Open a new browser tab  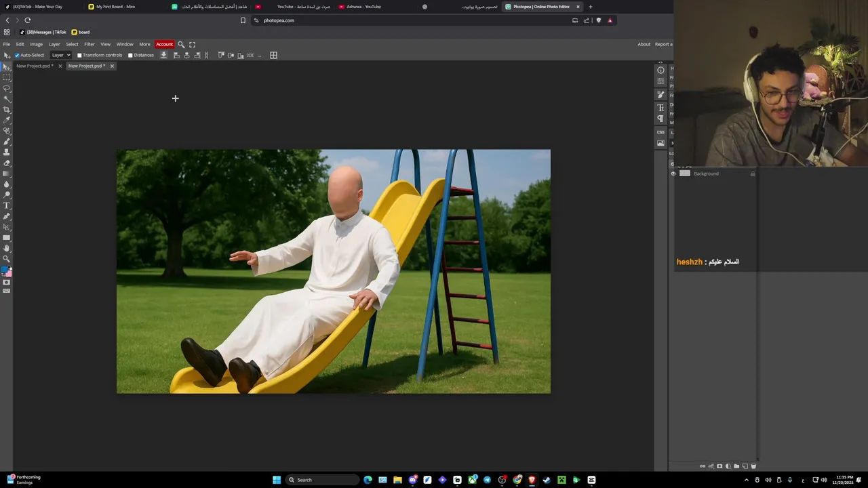pos(590,7)
